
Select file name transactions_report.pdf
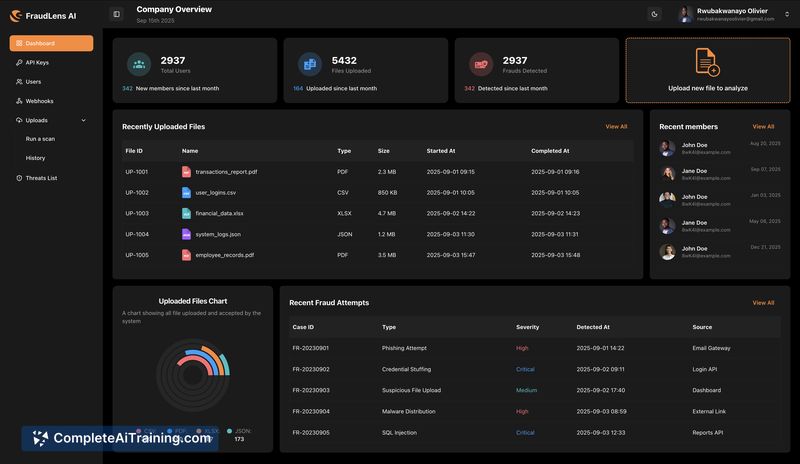[x=226, y=172]
